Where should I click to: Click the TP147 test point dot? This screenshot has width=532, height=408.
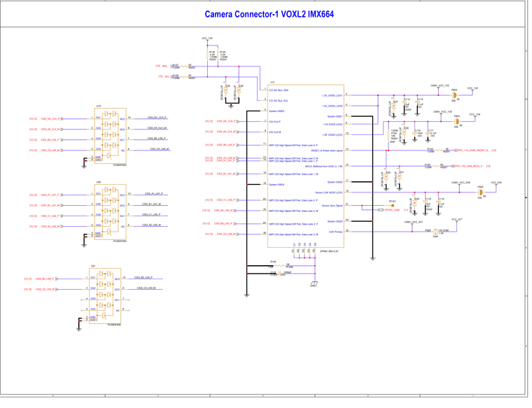(x=393, y=206)
